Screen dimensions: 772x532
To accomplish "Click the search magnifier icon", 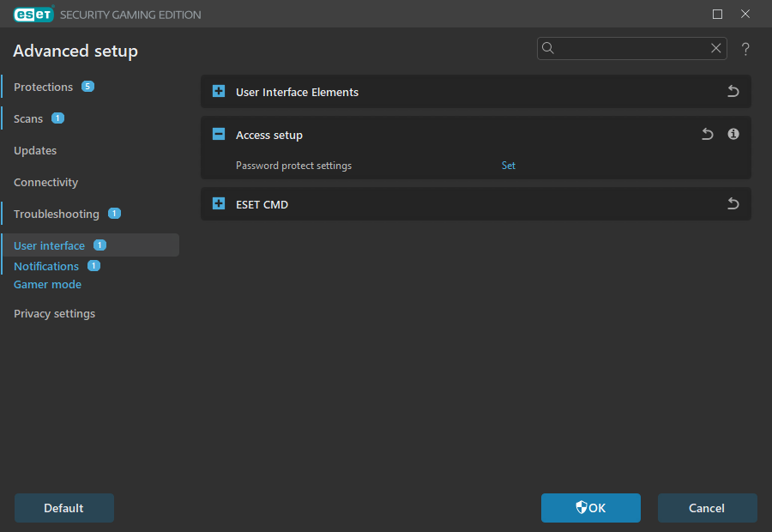I will point(548,48).
